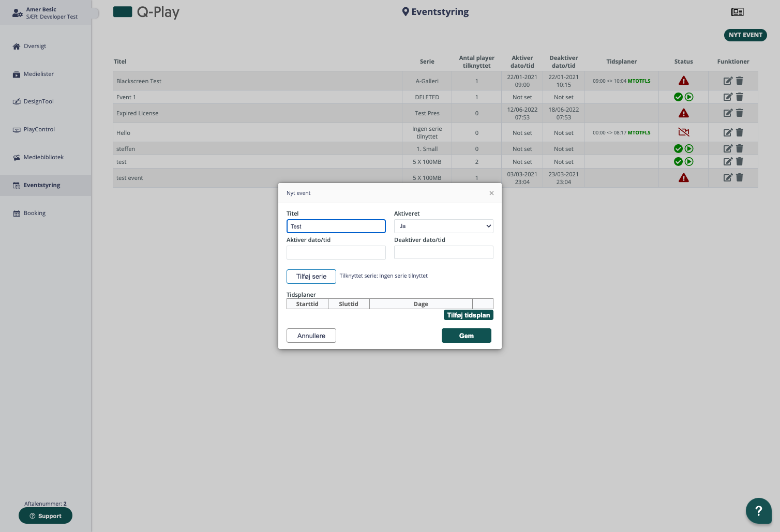
Task: Click green checkmark status for steffen
Action: tap(678, 148)
